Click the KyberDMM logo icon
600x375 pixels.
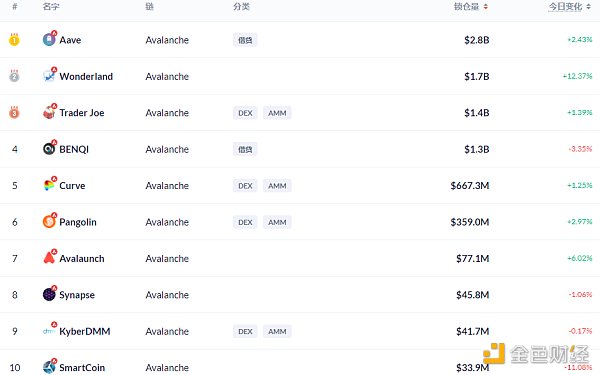tap(49, 330)
